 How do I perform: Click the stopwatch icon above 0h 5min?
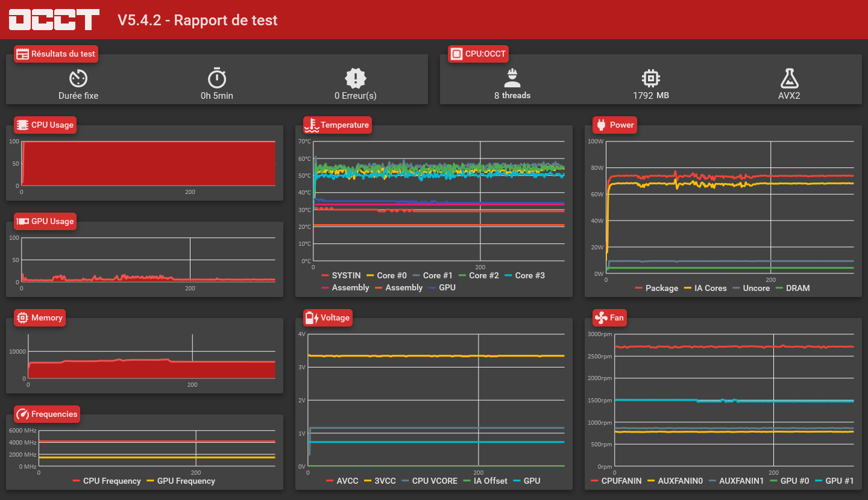click(x=217, y=78)
